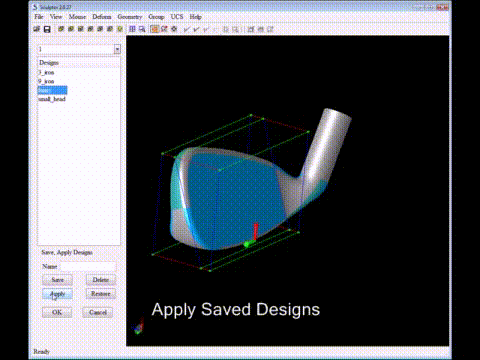Open the Geometry menu
This screenshot has height=360, width=480.
[130, 17]
